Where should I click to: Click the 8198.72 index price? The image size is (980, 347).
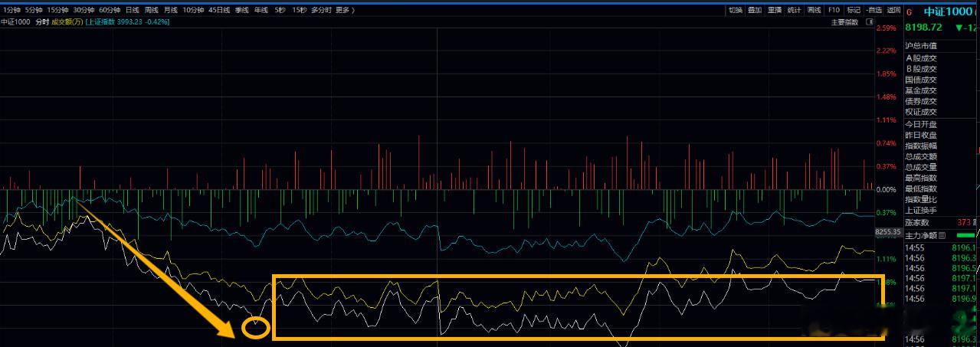tap(923, 28)
